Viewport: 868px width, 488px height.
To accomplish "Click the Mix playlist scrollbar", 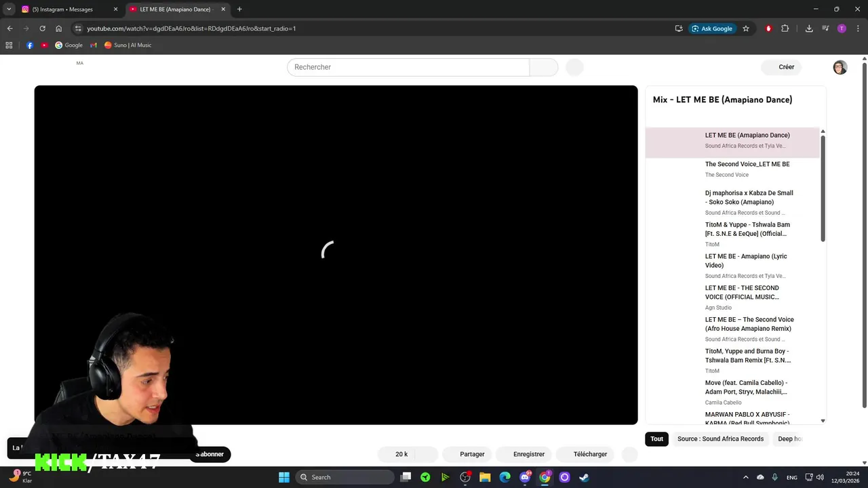I will click(x=823, y=188).
